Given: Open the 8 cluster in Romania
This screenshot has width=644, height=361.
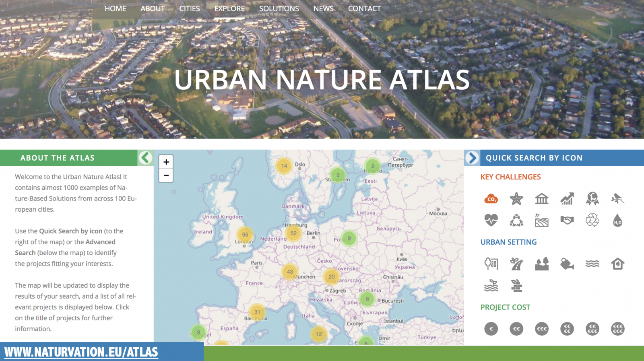Looking at the screenshot, I should click(367, 299).
